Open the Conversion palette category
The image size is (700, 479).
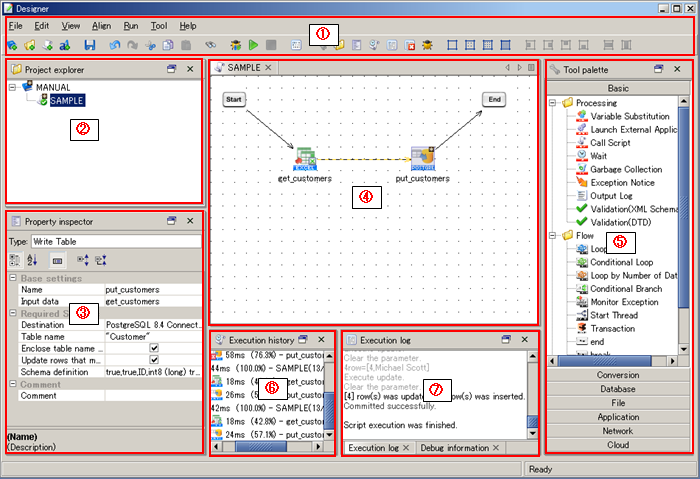coord(617,376)
